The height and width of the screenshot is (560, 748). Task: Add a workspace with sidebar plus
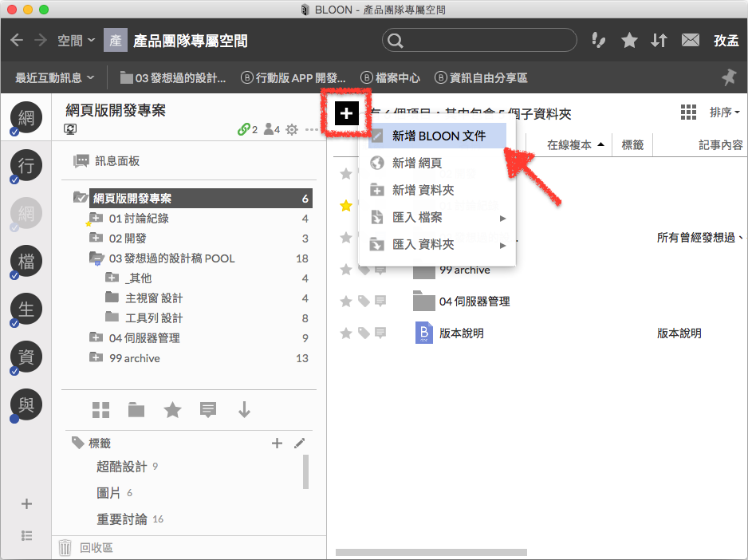27,503
